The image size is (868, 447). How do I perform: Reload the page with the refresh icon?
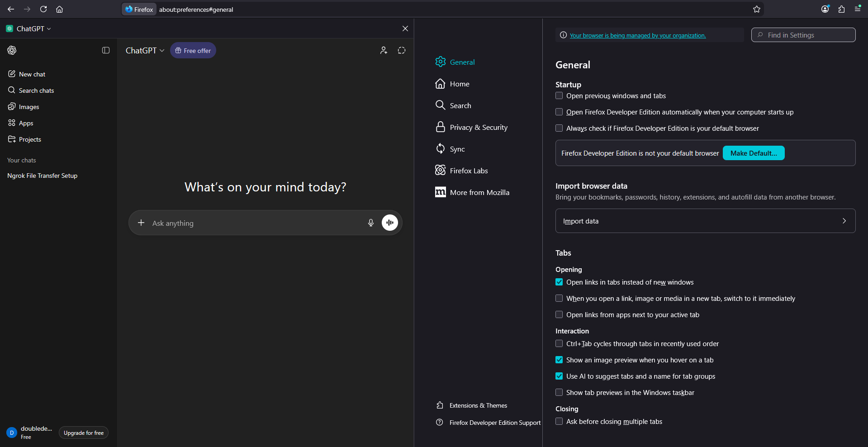(x=43, y=9)
